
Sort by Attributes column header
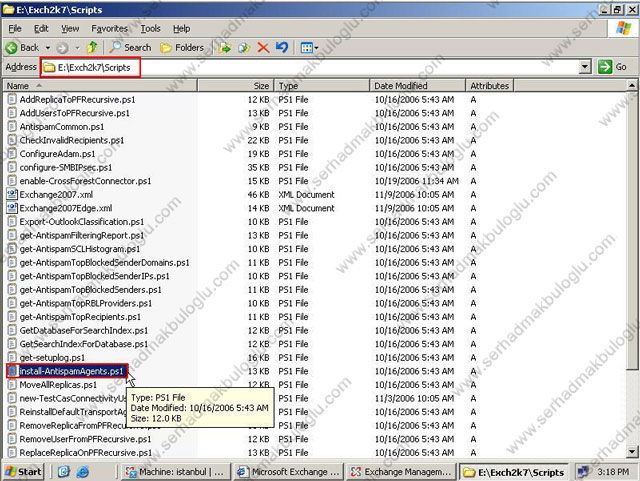pyautogui.click(x=489, y=86)
